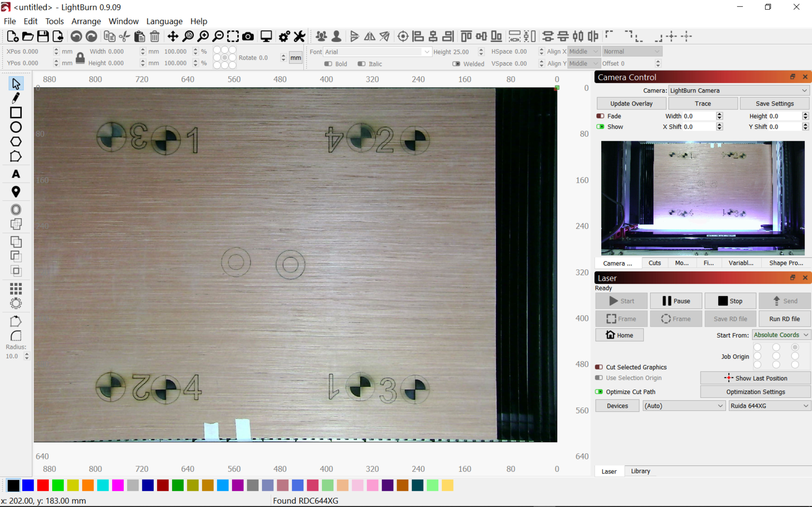This screenshot has width=812, height=507.
Task: Click the Update Overlay button
Action: 631,104
